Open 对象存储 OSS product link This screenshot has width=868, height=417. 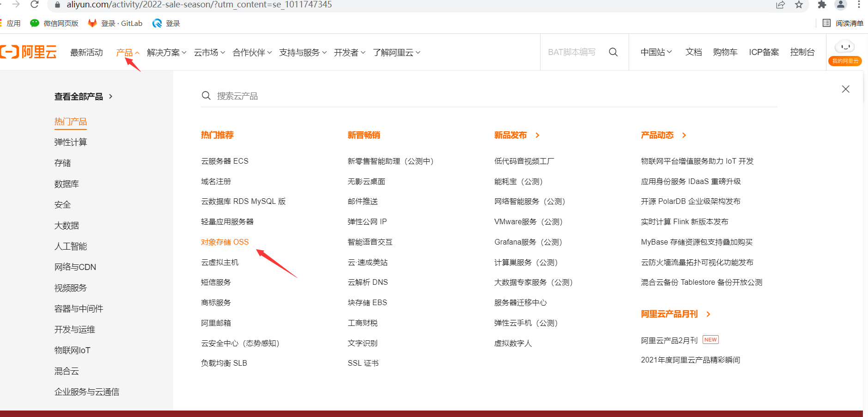click(x=225, y=242)
